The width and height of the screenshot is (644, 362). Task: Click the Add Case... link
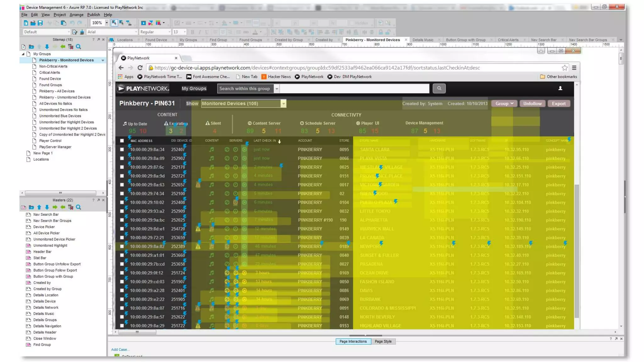click(120, 349)
